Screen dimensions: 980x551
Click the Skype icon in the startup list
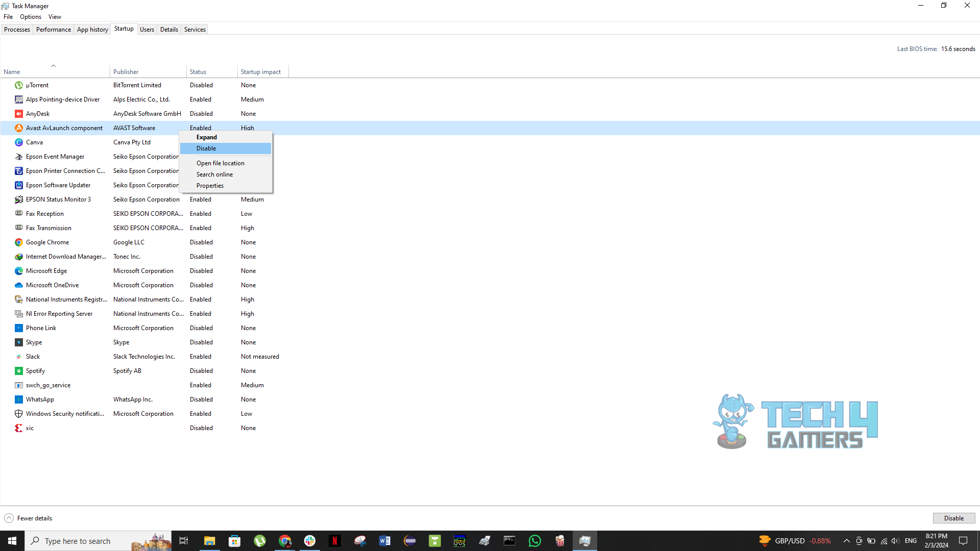tap(18, 342)
